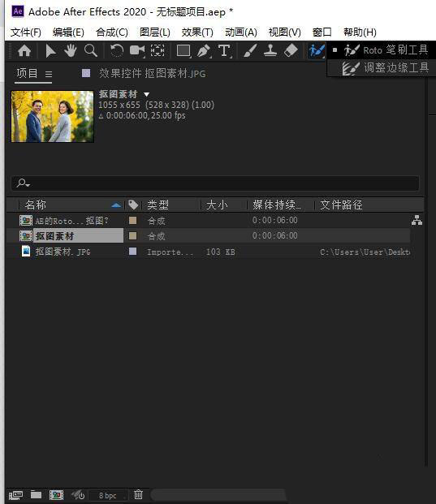Select the AE的Roto...抠图? composition row
This screenshot has height=504, width=436.
[x=208, y=221]
